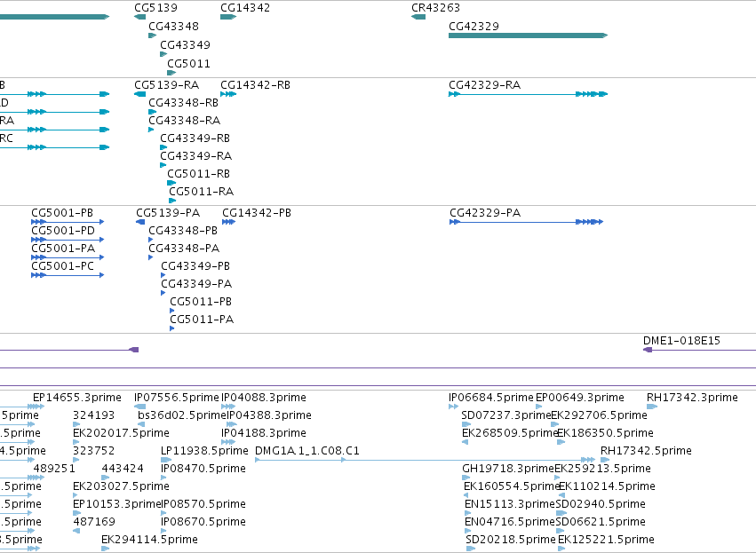Click EST EP00649.3prime

point(579,398)
